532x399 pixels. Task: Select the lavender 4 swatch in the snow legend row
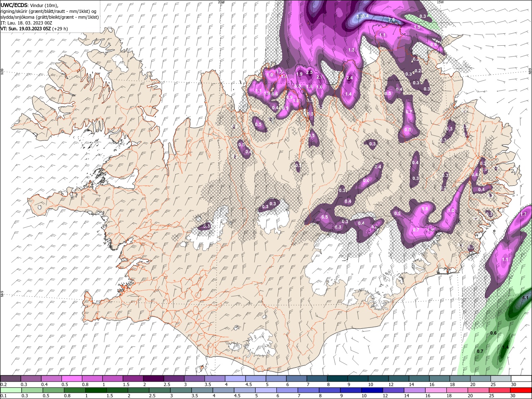235,379
